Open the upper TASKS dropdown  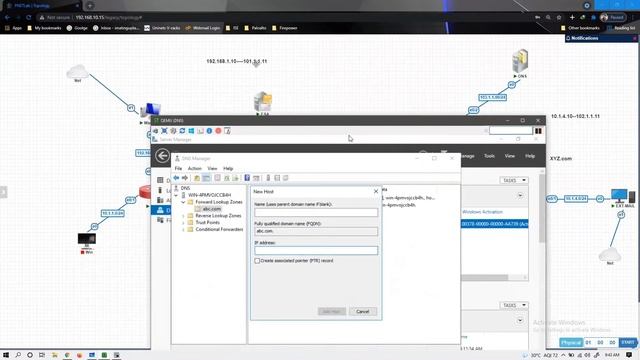point(514,180)
